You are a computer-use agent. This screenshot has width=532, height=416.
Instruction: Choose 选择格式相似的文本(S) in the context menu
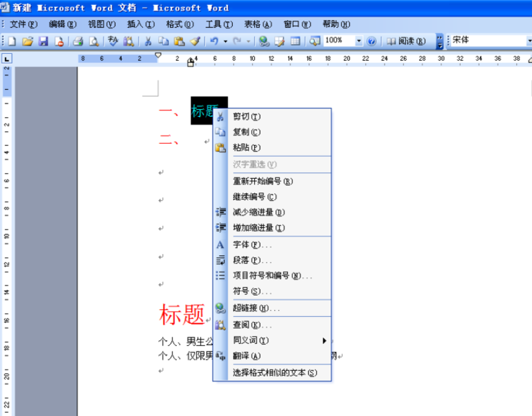click(272, 373)
